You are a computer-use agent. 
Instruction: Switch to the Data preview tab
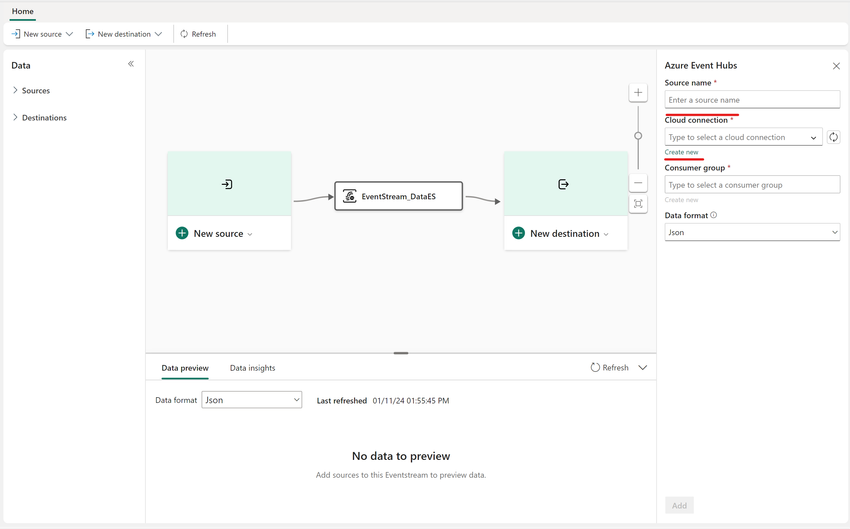click(185, 368)
